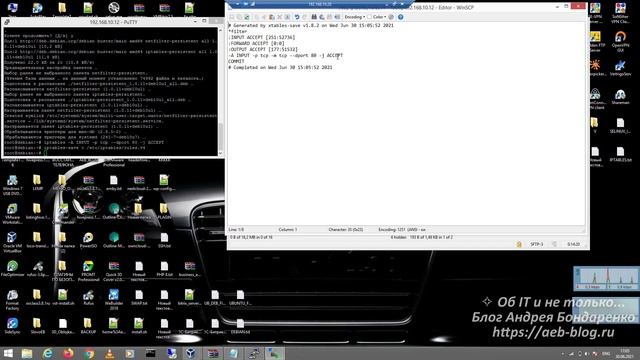Open the Encoding dropdown in editor toolbar

[x=355, y=17]
